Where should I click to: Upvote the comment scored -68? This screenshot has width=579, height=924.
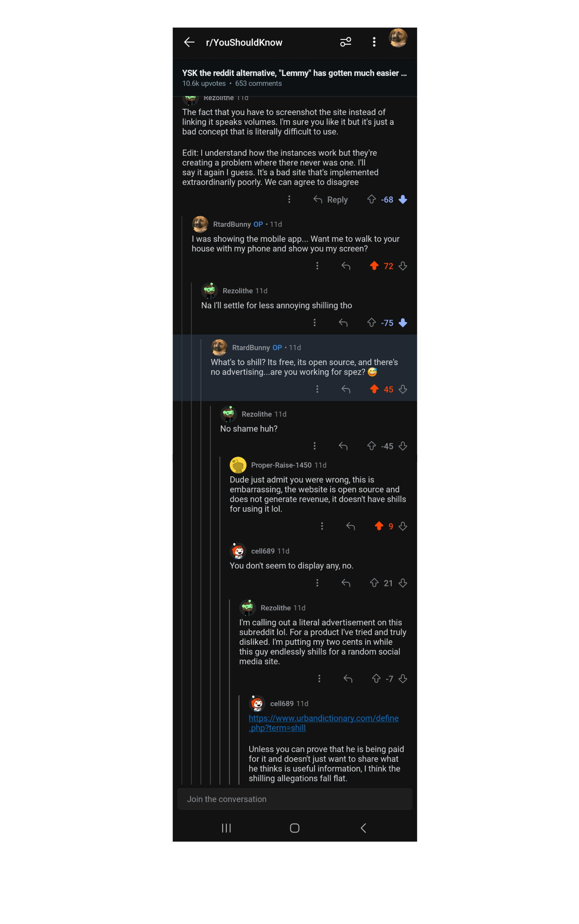click(x=372, y=200)
